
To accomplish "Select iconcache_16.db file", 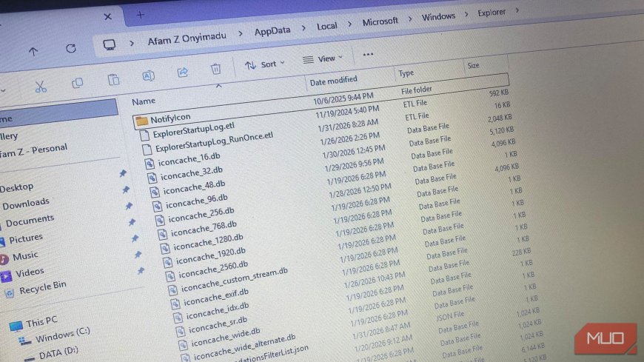I will 189,159.
